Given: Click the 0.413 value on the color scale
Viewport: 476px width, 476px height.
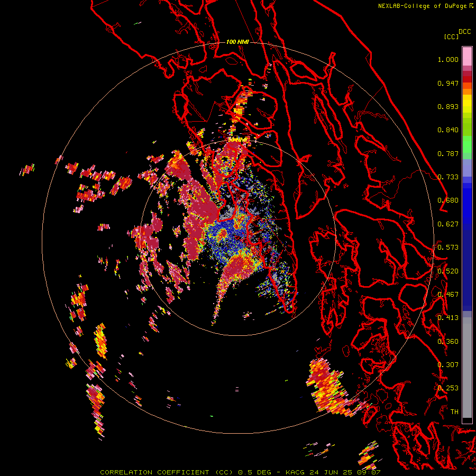Looking at the screenshot, I should pos(448,318).
